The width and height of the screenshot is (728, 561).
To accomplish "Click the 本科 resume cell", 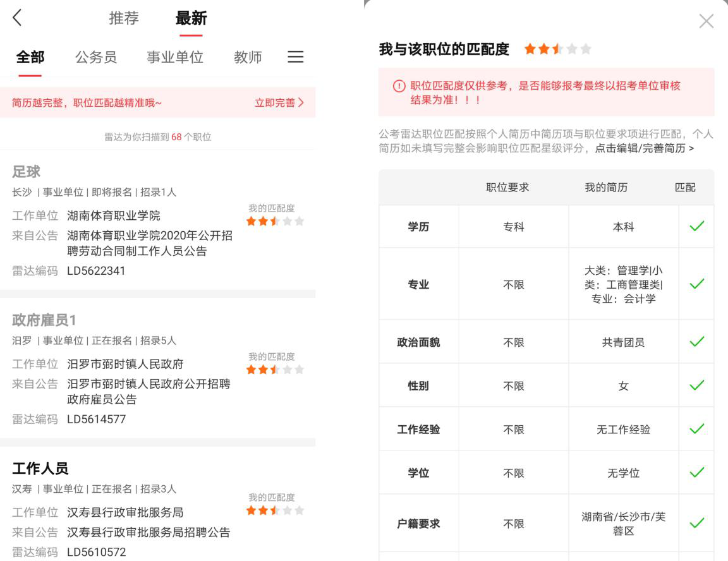I will point(623,227).
